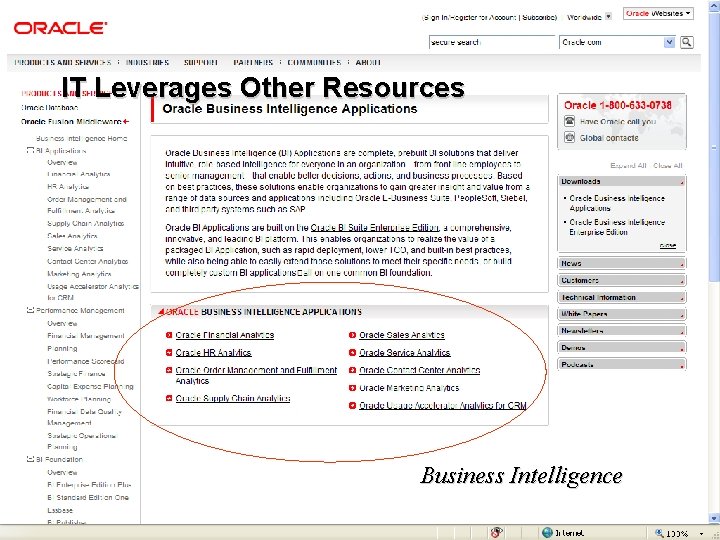Open the Partners menu
720x540 pixels.
253,62
